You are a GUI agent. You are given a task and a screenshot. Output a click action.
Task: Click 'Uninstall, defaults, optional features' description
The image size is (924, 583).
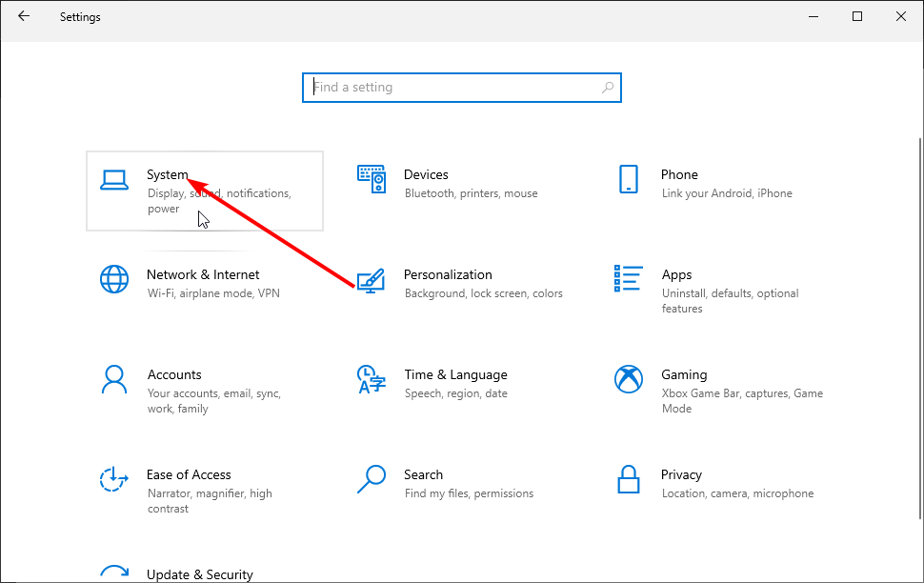click(x=730, y=301)
